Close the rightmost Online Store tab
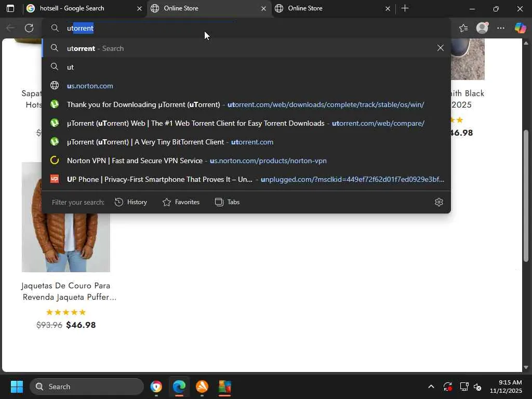532x399 pixels. [x=388, y=8]
